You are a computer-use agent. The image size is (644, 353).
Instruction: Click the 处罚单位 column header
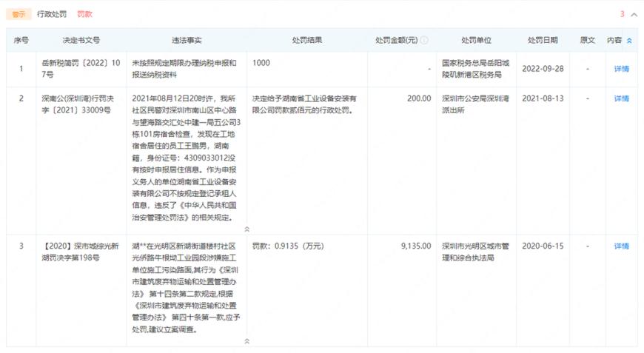476,40
